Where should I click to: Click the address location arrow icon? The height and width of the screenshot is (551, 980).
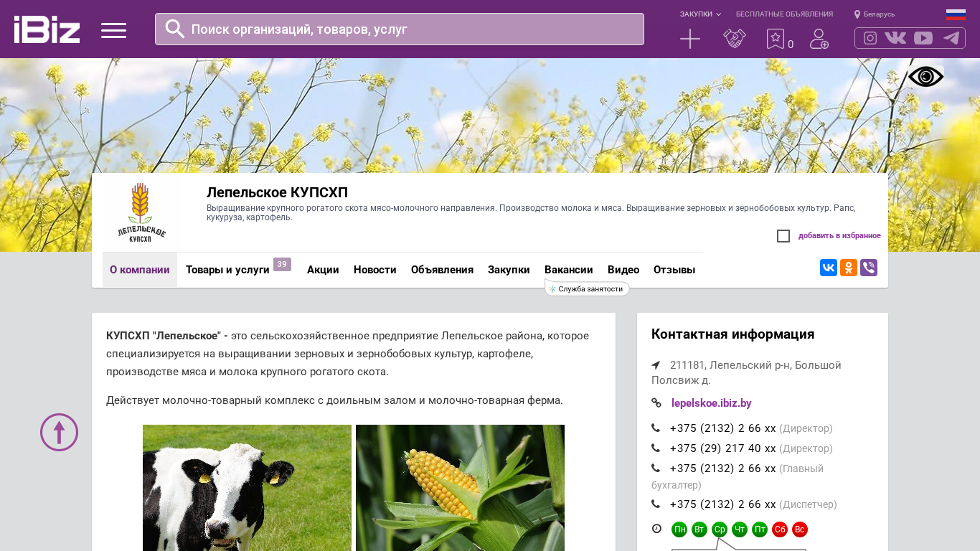(656, 365)
